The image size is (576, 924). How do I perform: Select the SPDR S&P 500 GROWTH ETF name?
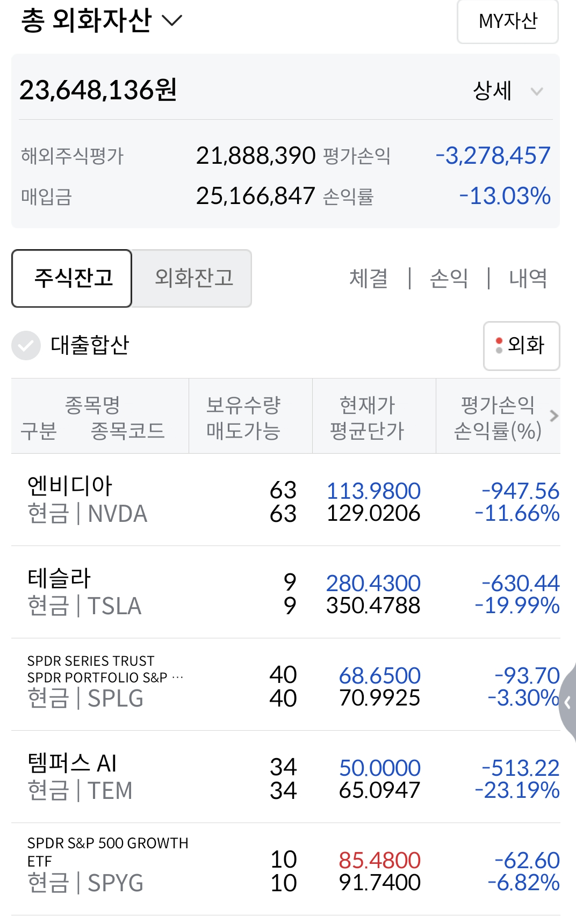click(108, 852)
